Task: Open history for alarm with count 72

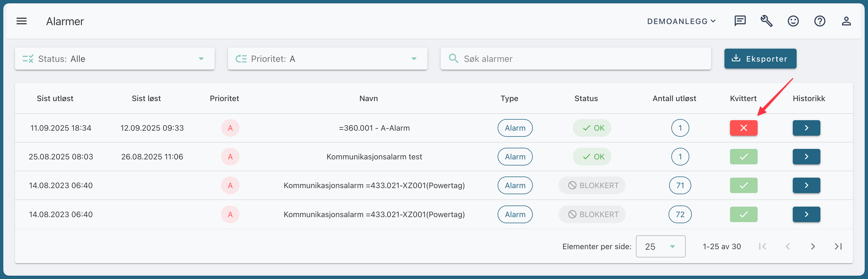Action: pos(806,214)
